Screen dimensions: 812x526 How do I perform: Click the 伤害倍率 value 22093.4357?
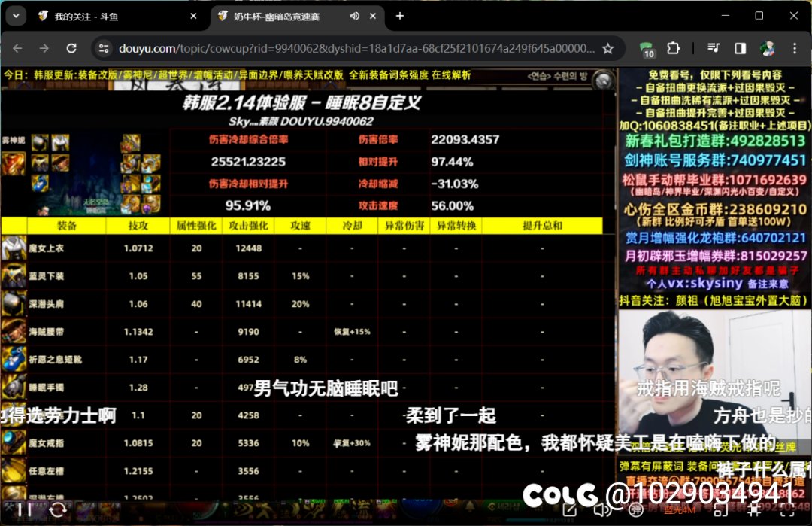click(x=465, y=139)
